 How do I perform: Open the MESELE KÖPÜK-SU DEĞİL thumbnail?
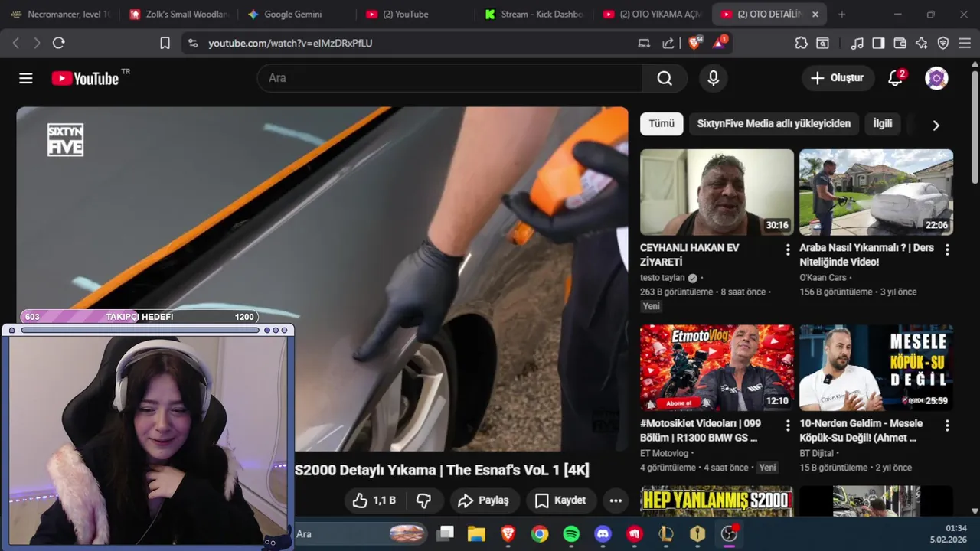tap(876, 367)
